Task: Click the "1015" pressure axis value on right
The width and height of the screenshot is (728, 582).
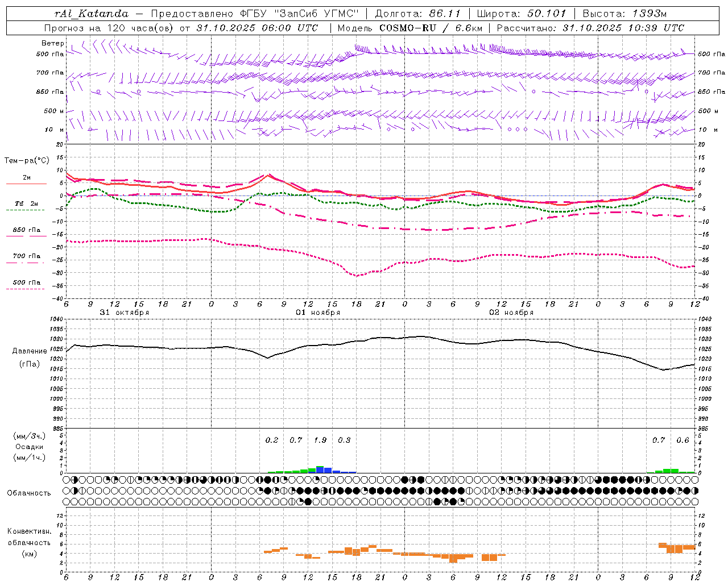Action: click(704, 369)
